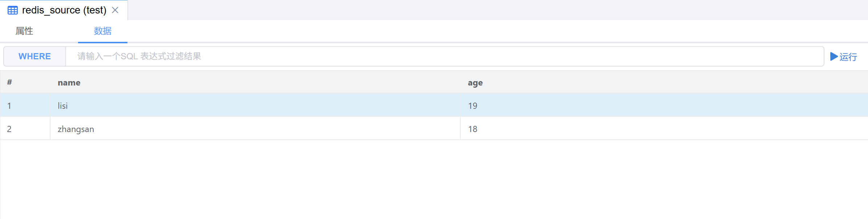Select row number 2
This screenshot has height=219, width=868.
click(x=9, y=129)
